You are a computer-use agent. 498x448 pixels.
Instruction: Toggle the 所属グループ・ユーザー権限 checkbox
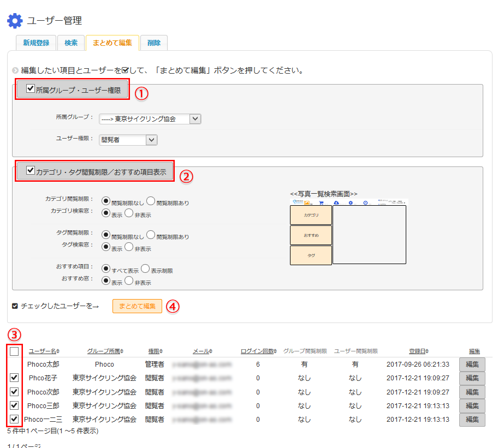pyautogui.click(x=31, y=88)
